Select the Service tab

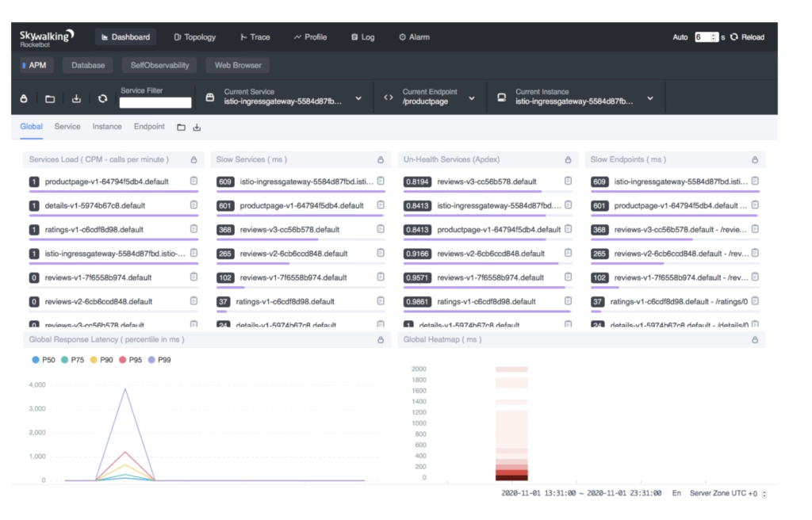(67, 127)
